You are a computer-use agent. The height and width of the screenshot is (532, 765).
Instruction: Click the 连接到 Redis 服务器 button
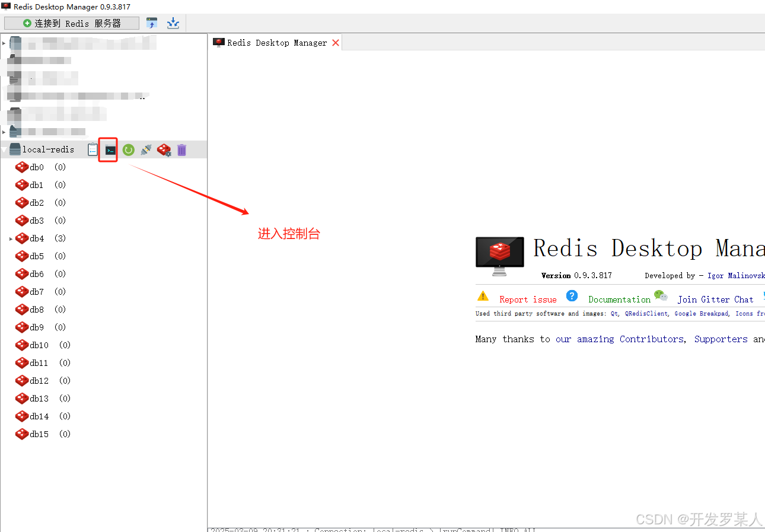point(71,23)
